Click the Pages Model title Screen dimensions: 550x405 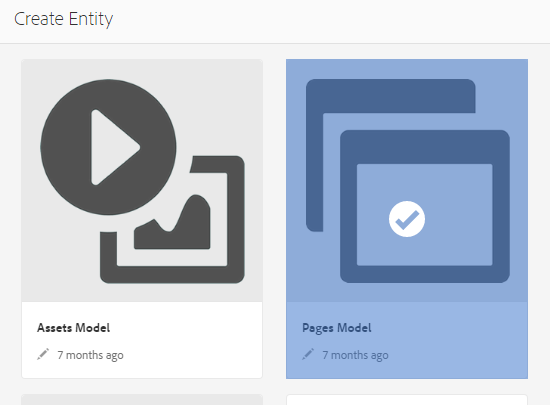(x=337, y=328)
